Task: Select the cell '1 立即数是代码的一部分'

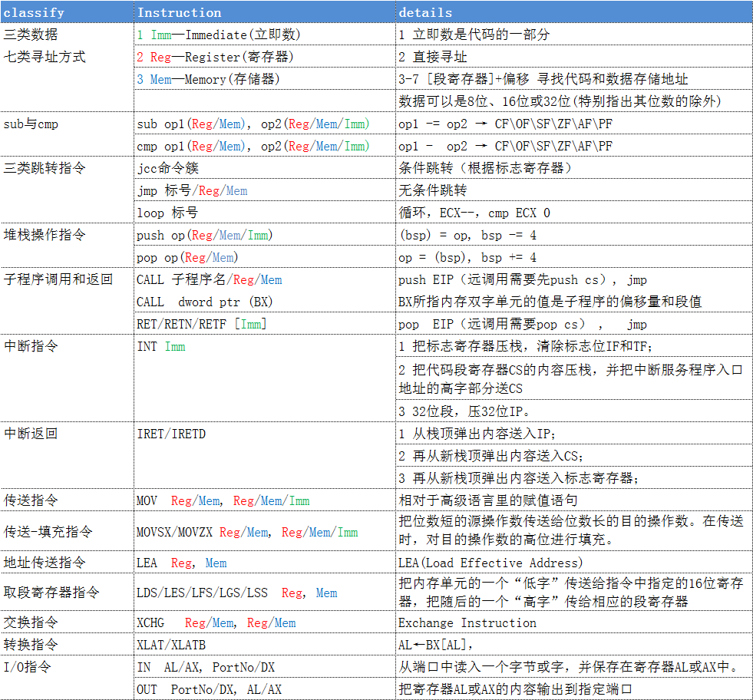Action: click(574, 34)
